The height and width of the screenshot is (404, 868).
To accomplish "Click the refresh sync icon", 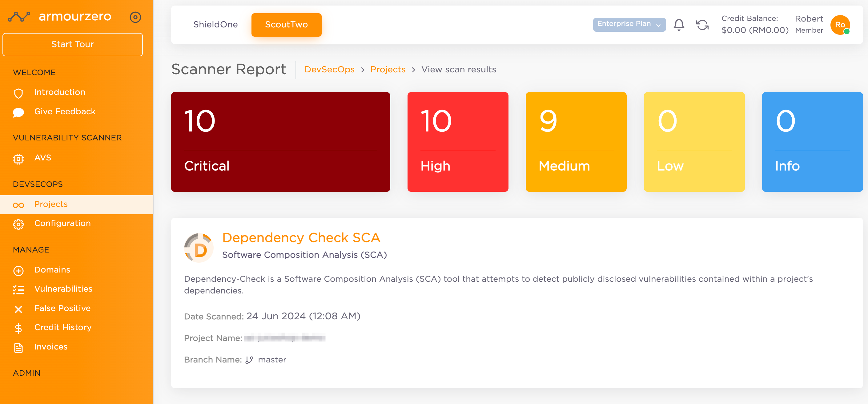I will point(702,25).
